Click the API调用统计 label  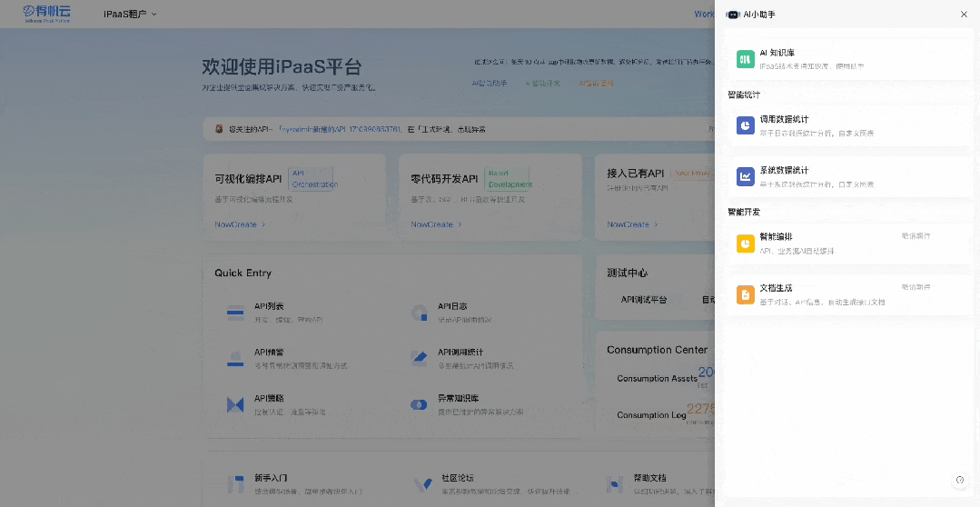pyautogui.click(x=460, y=353)
